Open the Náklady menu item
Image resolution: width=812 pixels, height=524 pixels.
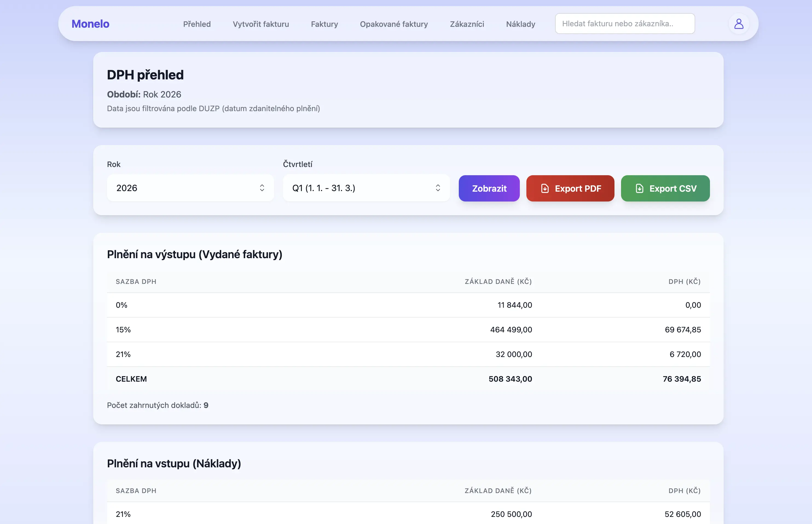click(520, 24)
